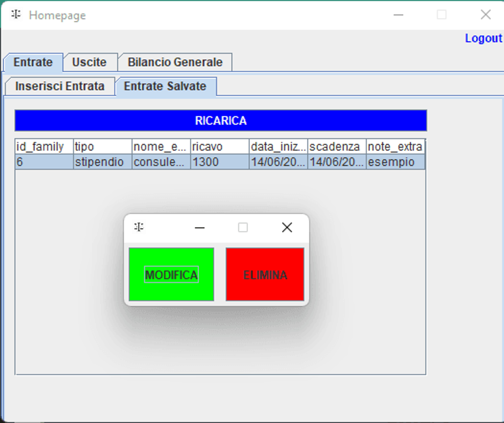Click the esempio note_extra cell

pos(395,162)
